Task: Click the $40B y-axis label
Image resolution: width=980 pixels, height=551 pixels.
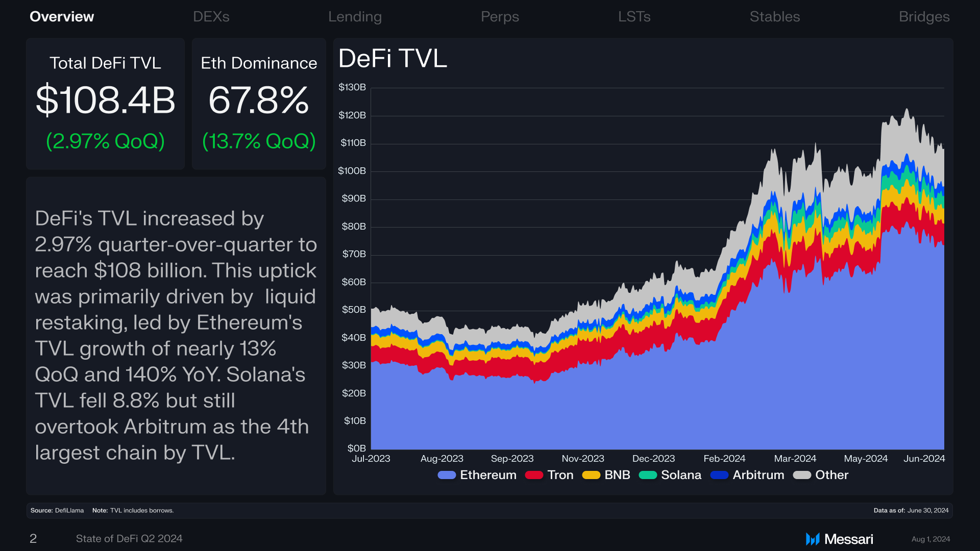Action: click(354, 338)
